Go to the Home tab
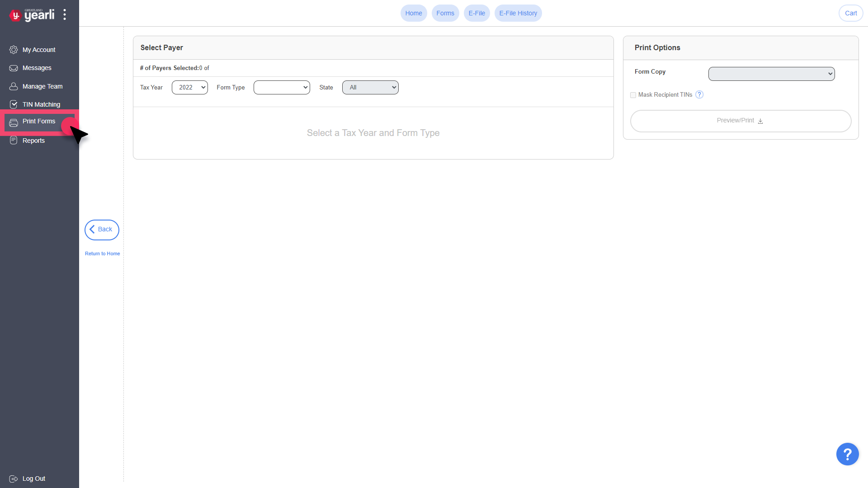This screenshot has height=488, width=868. (x=414, y=13)
